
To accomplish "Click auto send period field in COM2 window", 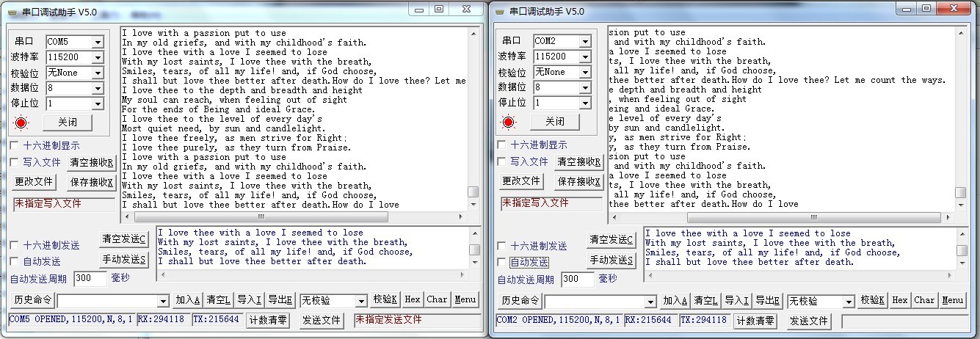I will pos(578,279).
